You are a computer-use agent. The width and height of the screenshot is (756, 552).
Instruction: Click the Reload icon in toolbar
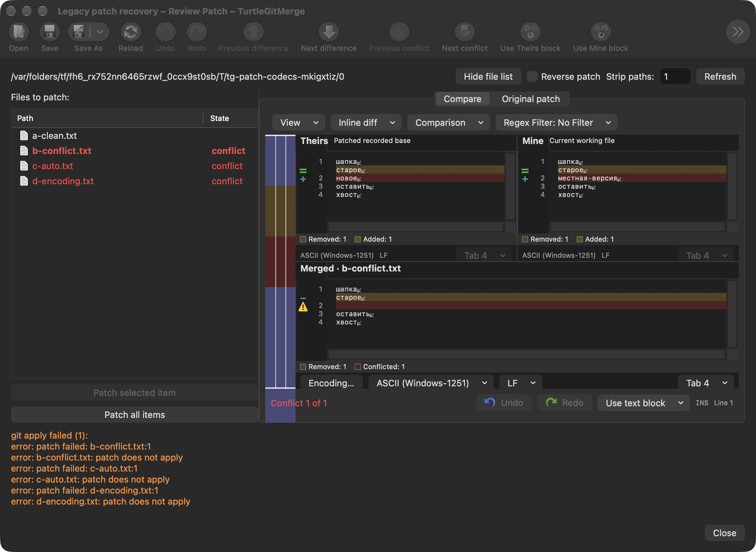click(x=131, y=32)
